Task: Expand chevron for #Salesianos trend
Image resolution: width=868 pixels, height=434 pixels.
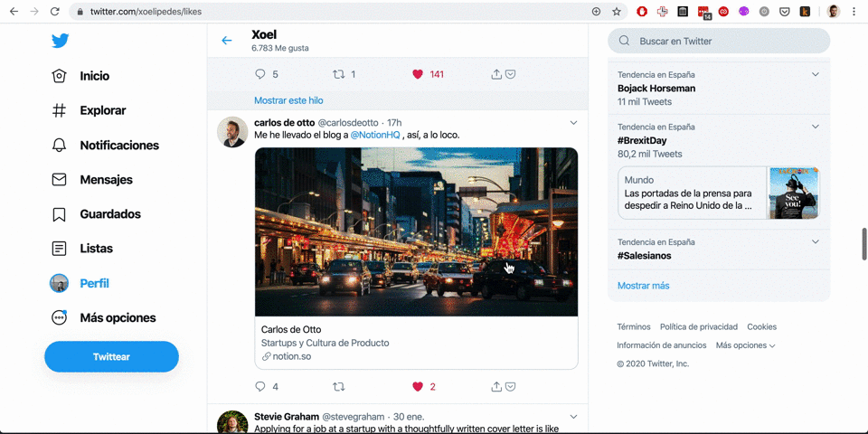Action: [x=815, y=242]
